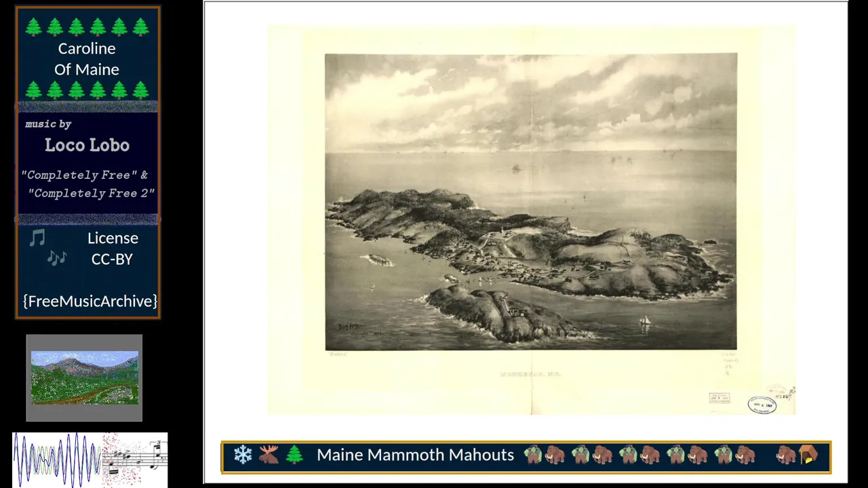Open the painted mountain landscape thumbnail
This screenshot has height=488, width=868.
point(85,378)
